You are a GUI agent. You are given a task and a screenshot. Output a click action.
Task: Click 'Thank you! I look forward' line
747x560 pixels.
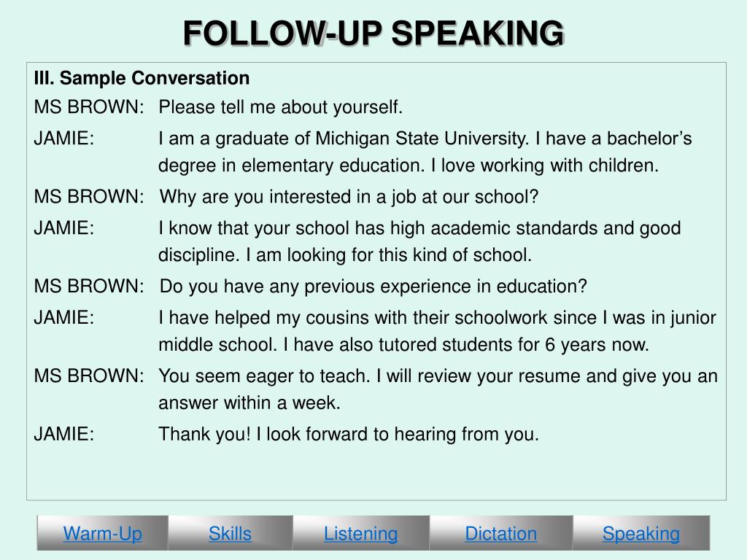pos(348,435)
